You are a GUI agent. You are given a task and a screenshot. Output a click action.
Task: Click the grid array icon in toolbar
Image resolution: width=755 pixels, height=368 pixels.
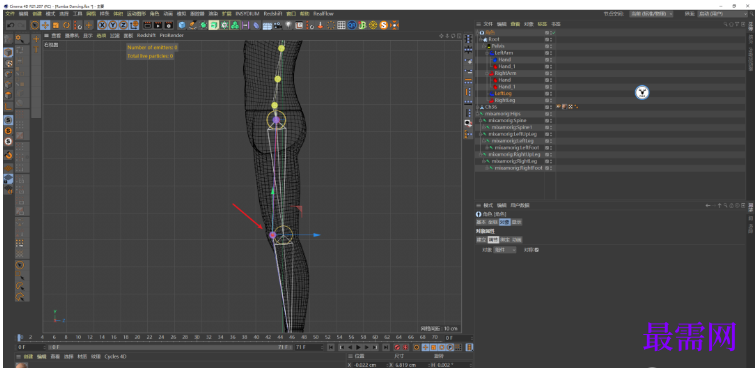coord(341,25)
